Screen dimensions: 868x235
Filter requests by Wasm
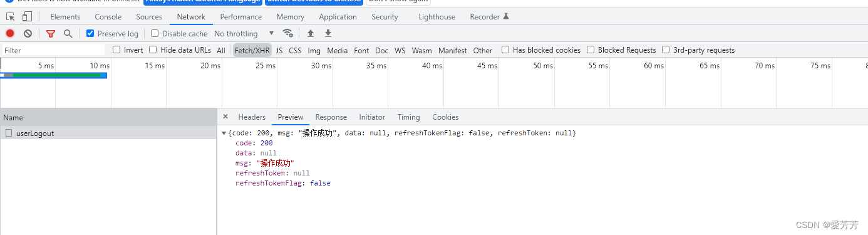point(421,50)
